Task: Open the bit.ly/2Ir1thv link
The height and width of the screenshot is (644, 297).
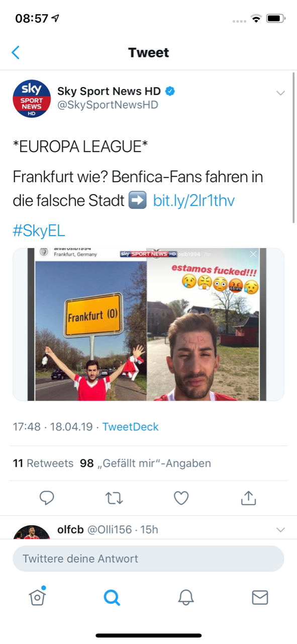Action: point(193,201)
